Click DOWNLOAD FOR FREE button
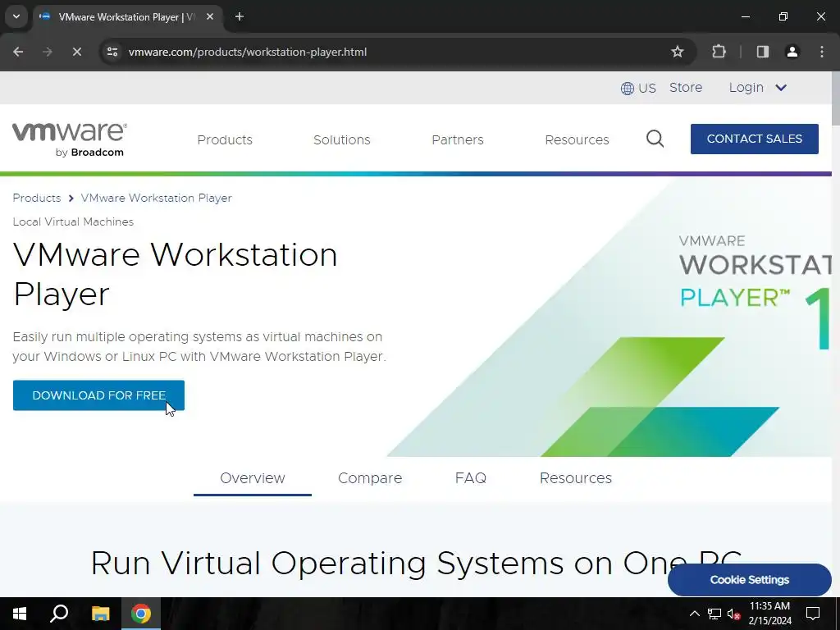 [x=98, y=395]
